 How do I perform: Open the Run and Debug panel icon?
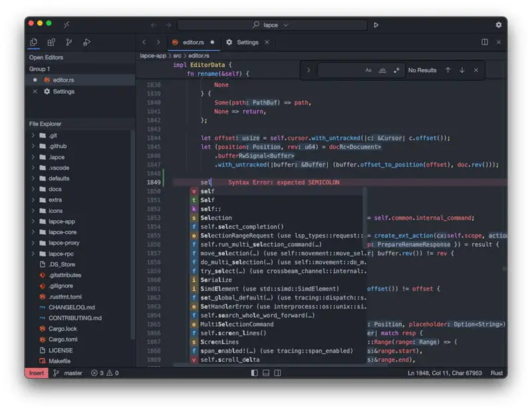tap(86, 43)
